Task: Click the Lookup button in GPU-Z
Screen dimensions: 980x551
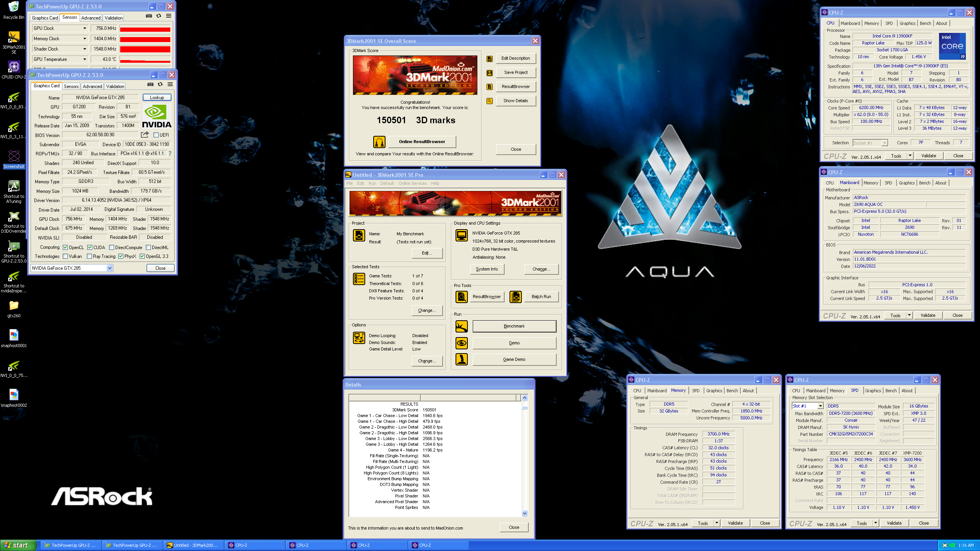Action: (x=157, y=98)
